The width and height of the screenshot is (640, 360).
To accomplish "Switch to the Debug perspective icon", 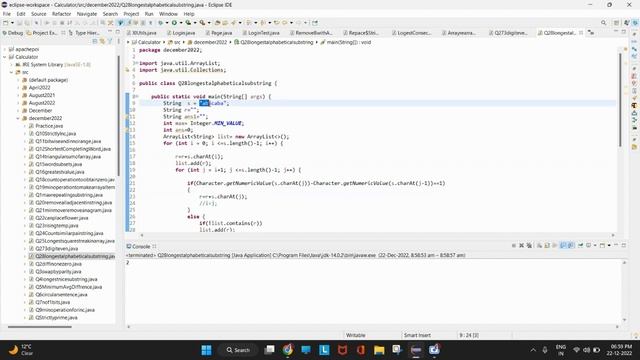I will coord(635,23).
